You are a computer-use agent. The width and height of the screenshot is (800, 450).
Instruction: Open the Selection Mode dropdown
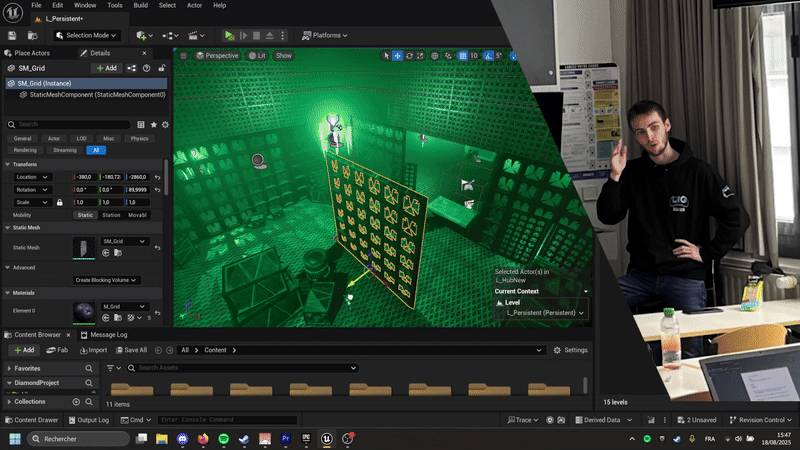[x=86, y=35]
